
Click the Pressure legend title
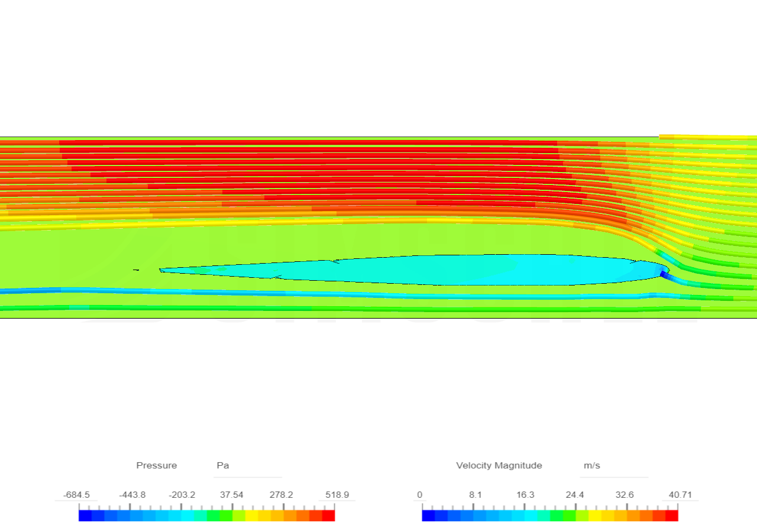coord(157,465)
